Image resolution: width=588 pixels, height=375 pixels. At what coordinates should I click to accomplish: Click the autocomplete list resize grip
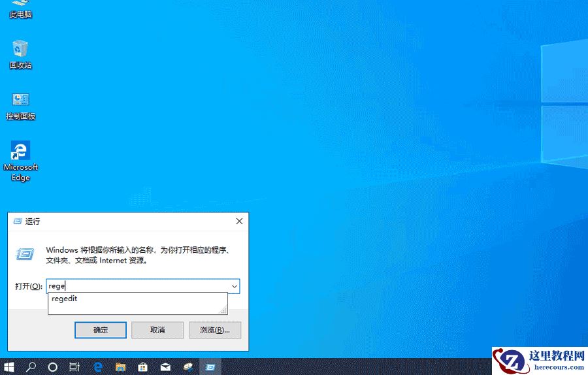223,310
